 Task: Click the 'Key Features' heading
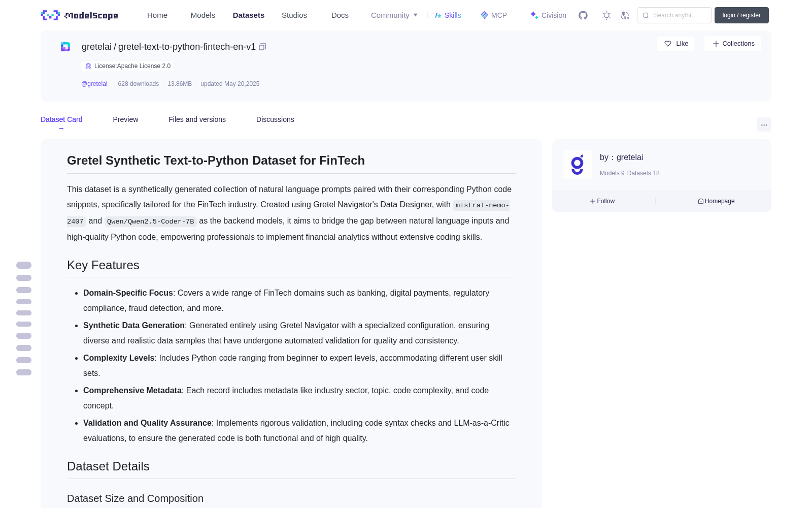pyautogui.click(x=103, y=265)
